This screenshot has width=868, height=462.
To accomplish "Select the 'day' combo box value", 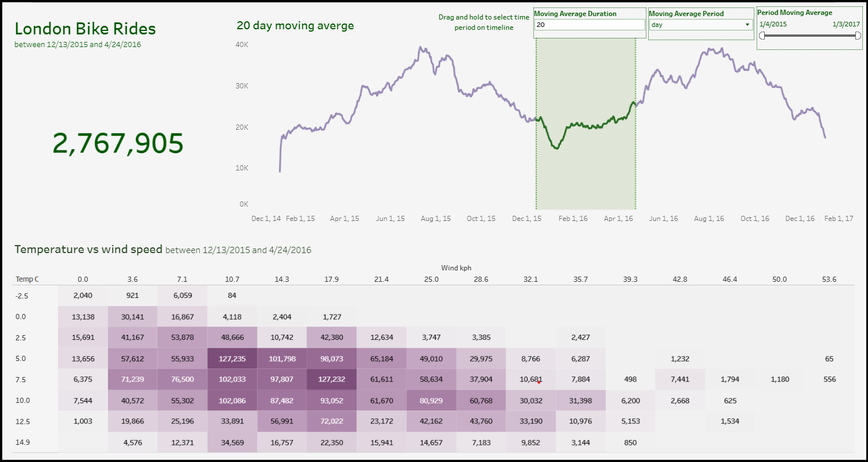I will (700, 25).
